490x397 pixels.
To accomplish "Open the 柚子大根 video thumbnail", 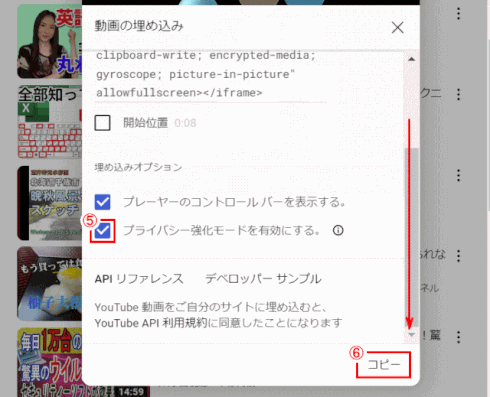I will [x=50, y=284].
